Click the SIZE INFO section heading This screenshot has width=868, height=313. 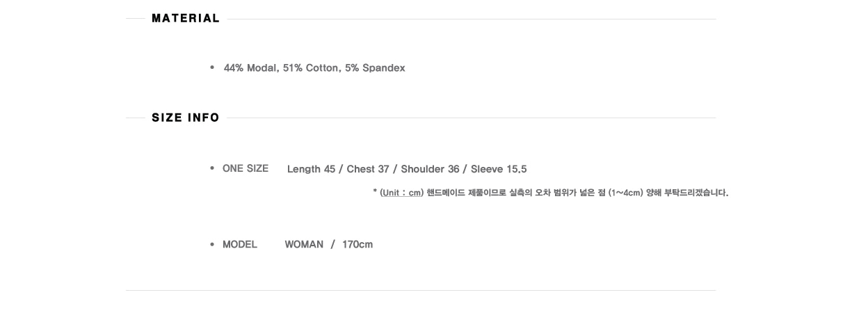186,118
